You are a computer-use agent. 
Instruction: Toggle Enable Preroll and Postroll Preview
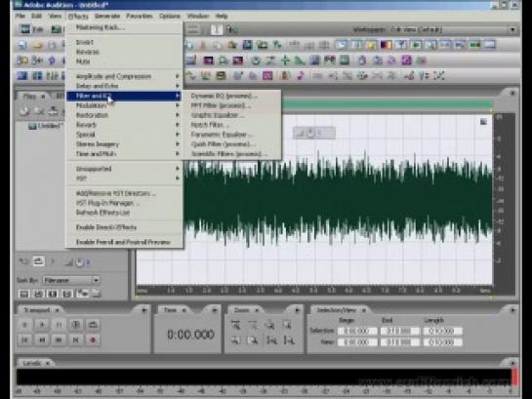[x=124, y=242]
